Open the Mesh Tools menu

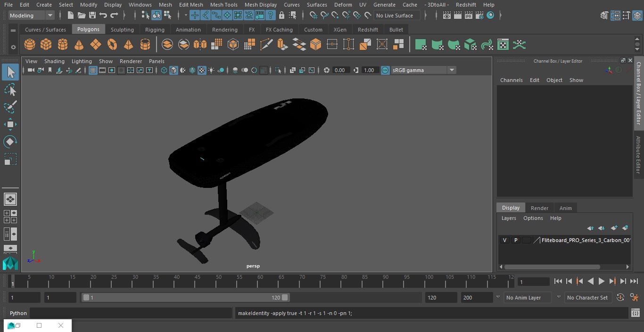[223, 5]
